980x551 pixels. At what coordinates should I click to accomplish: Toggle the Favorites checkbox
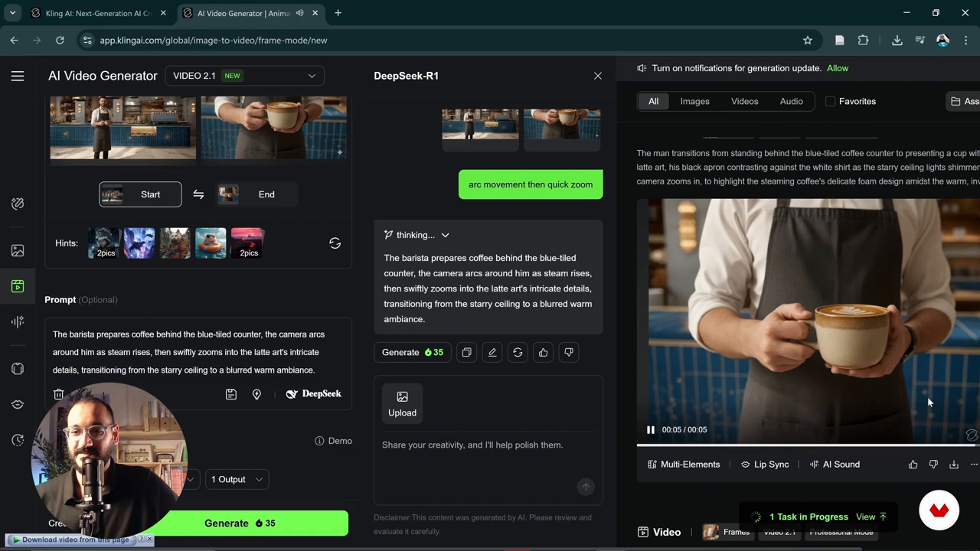pos(830,101)
